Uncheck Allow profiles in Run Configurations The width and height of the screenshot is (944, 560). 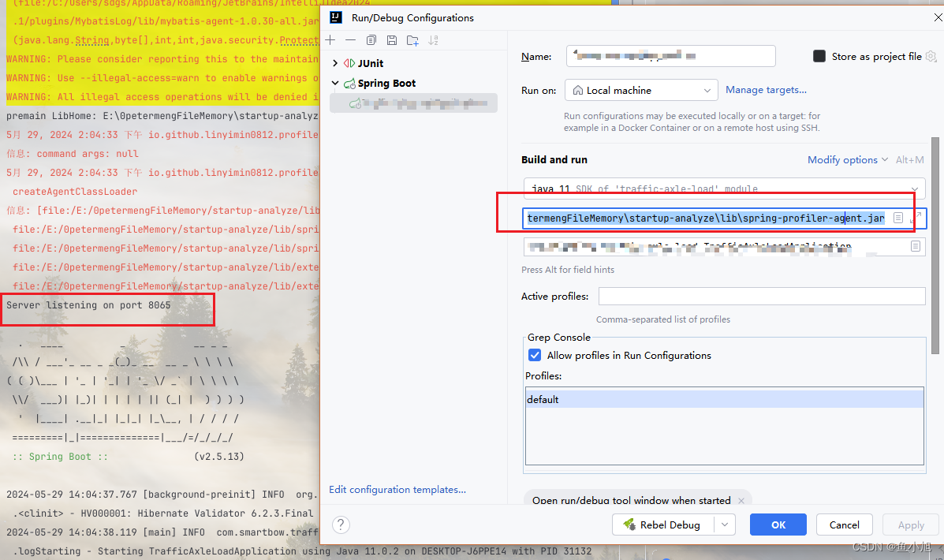pos(535,355)
